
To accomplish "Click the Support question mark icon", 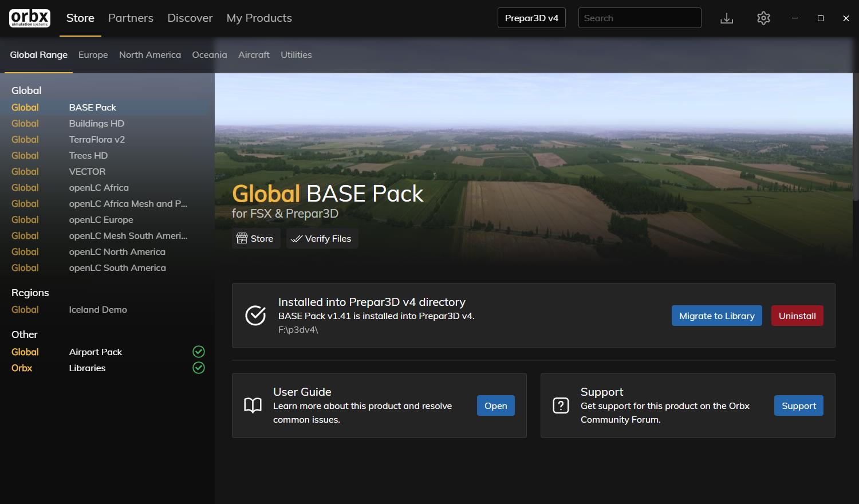I will click(561, 405).
